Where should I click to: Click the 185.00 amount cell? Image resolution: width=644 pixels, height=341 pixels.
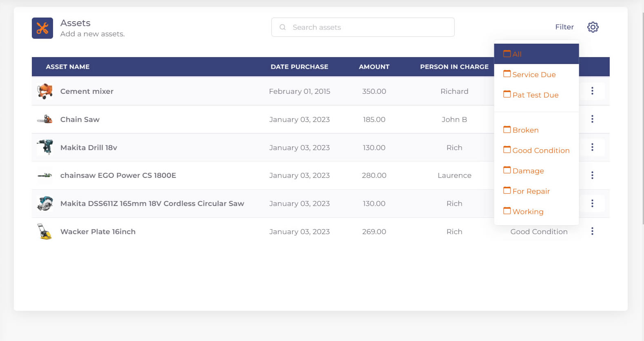coord(374,120)
